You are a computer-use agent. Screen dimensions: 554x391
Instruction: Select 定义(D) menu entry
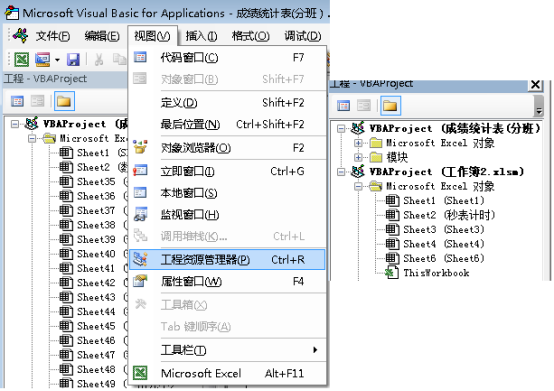tap(227, 103)
